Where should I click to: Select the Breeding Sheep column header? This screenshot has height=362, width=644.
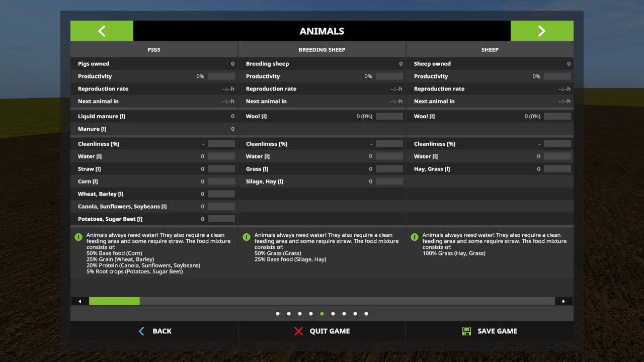pyautogui.click(x=322, y=50)
